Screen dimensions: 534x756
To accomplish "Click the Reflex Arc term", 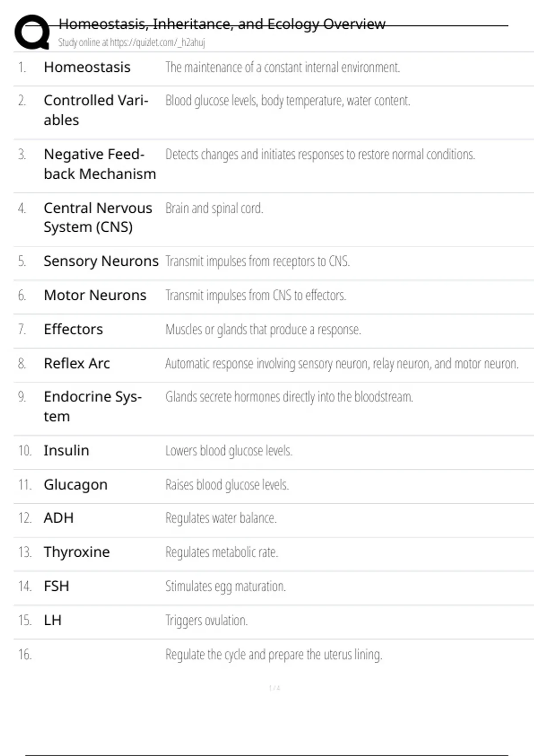I will tap(77, 364).
